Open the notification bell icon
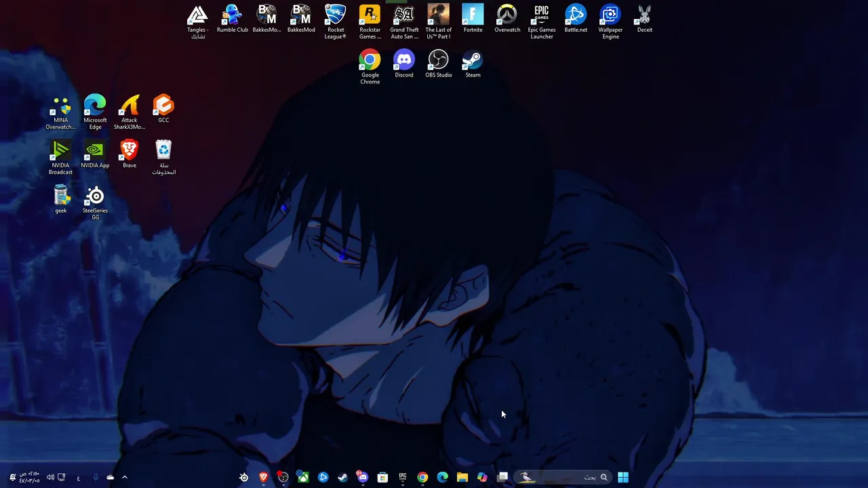 pos(12,477)
